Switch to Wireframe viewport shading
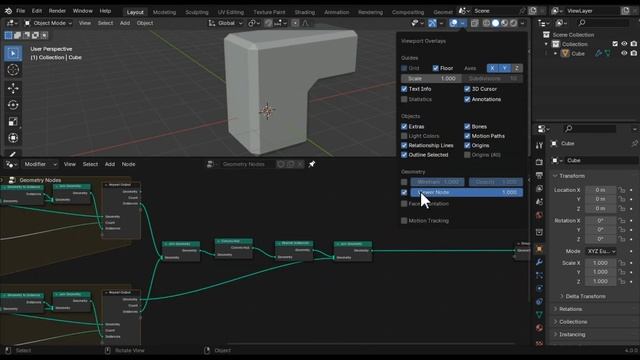 (487, 23)
